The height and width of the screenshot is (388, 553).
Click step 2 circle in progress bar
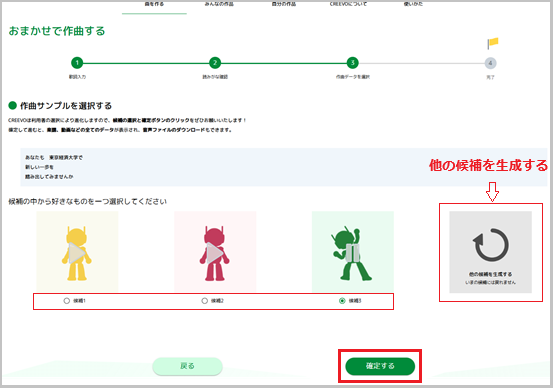coord(215,63)
